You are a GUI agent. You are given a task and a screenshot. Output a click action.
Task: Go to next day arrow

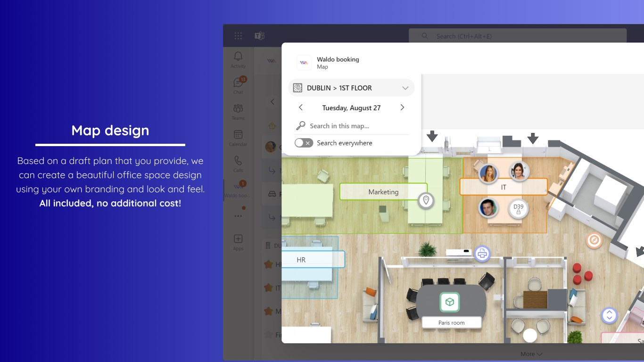click(x=402, y=107)
